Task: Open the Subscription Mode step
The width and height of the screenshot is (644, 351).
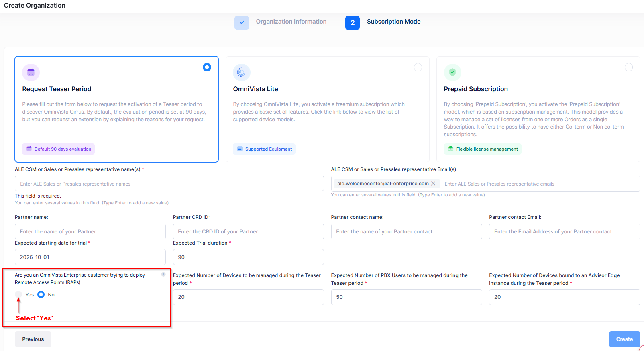Action: click(393, 22)
